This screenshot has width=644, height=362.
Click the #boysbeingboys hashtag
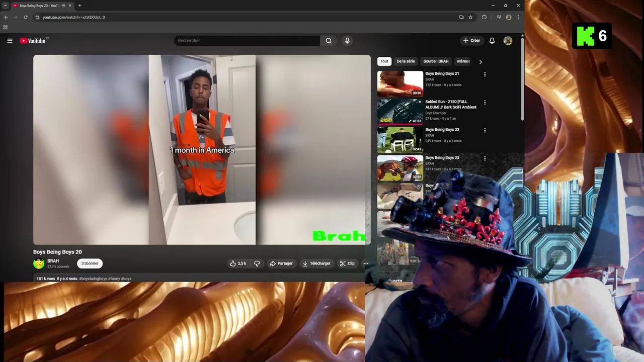coord(93,279)
